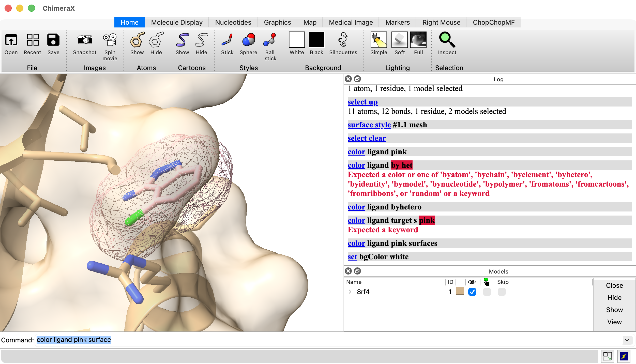Open the Graphics tab
Screen dimensions: 636x364
pyautogui.click(x=277, y=22)
